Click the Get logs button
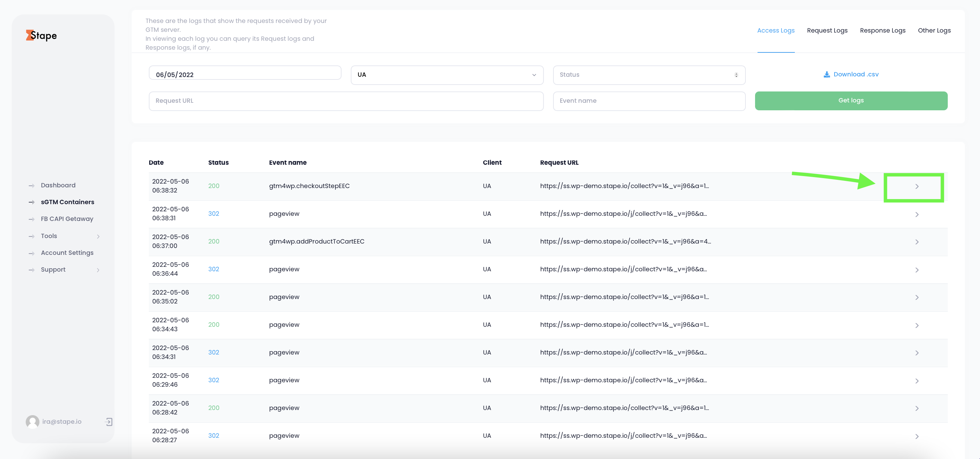 click(x=851, y=101)
